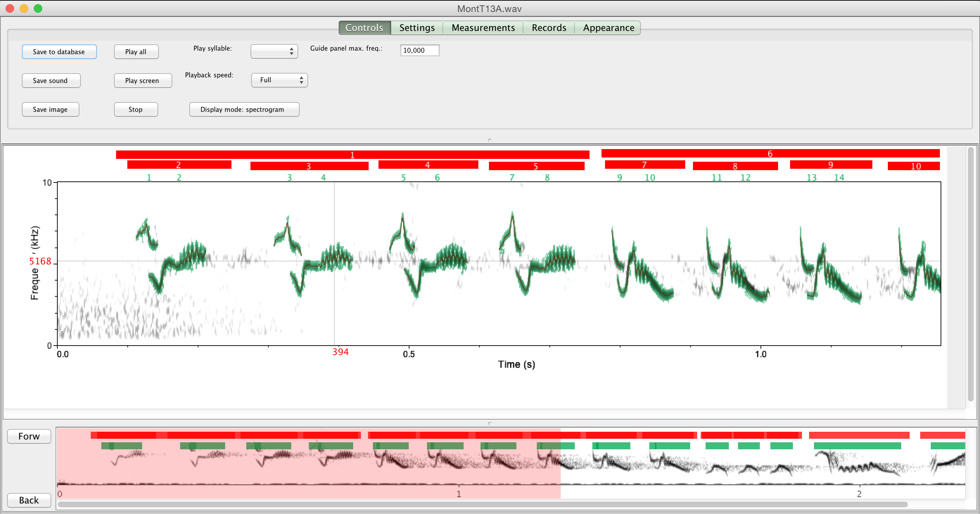980x514 pixels.
Task: Click the Guide panel max. freq. field
Action: click(419, 50)
